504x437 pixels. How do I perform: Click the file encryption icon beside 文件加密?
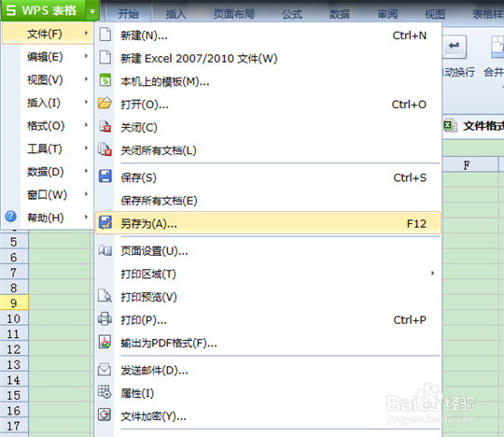[105, 416]
